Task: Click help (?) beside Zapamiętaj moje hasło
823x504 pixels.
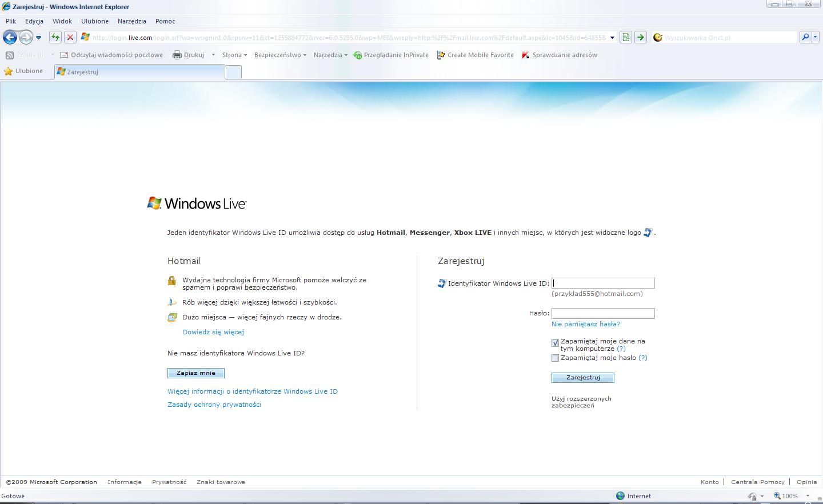Action: click(643, 358)
